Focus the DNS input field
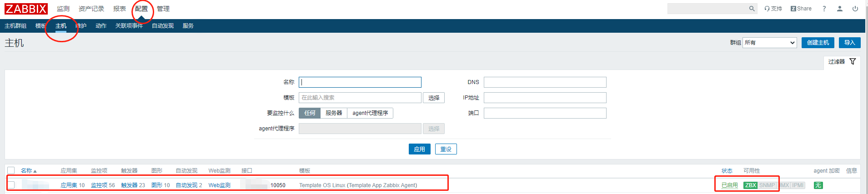Screen dimensions: 868x194 [x=545, y=82]
